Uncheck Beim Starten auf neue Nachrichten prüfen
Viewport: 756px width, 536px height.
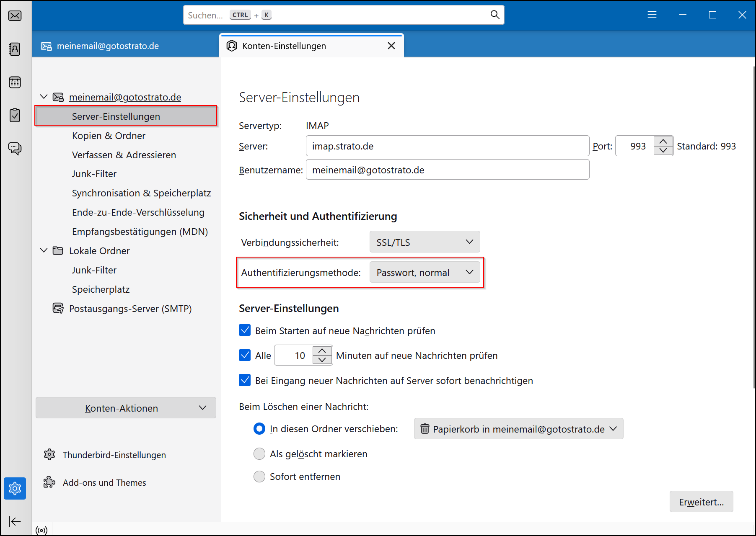click(x=245, y=330)
